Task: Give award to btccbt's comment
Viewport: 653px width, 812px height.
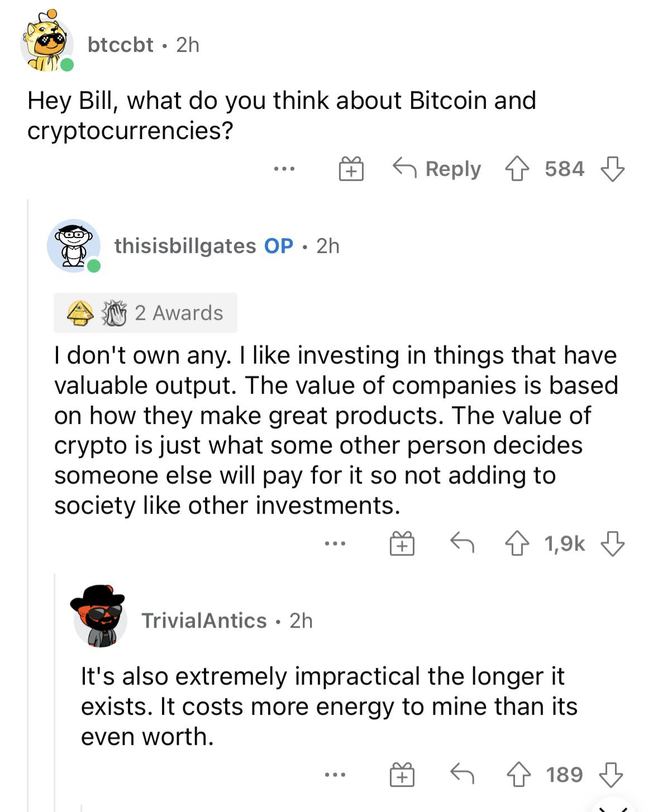Action: 351,169
